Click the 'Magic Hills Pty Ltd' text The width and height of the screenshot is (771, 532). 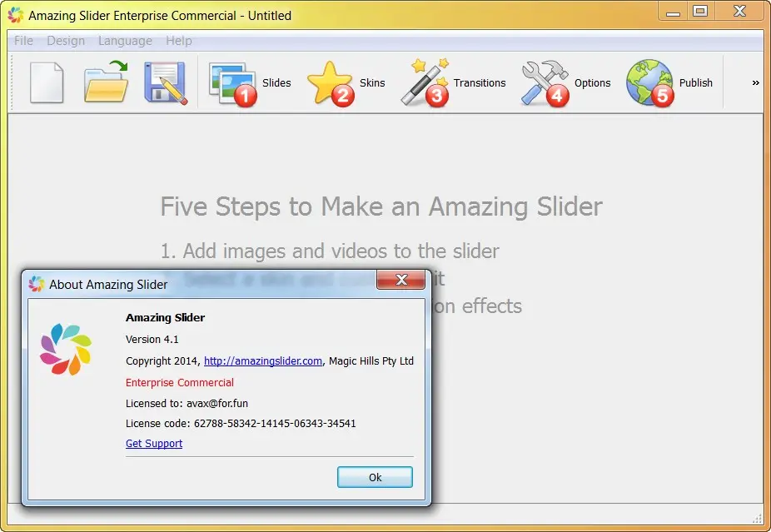click(371, 360)
